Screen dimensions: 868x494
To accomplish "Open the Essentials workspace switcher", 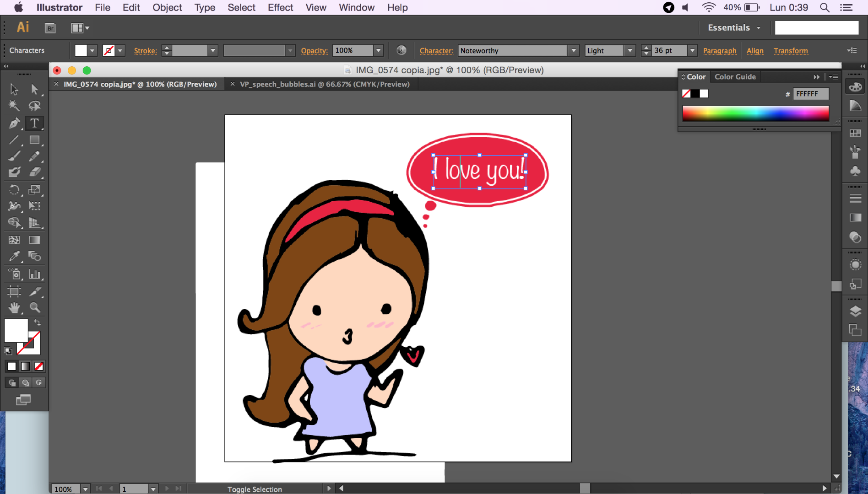I will [734, 28].
